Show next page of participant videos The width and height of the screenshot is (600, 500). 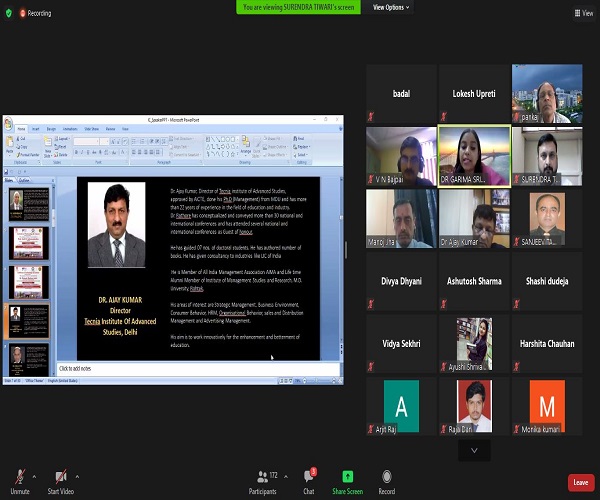(x=474, y=450)
